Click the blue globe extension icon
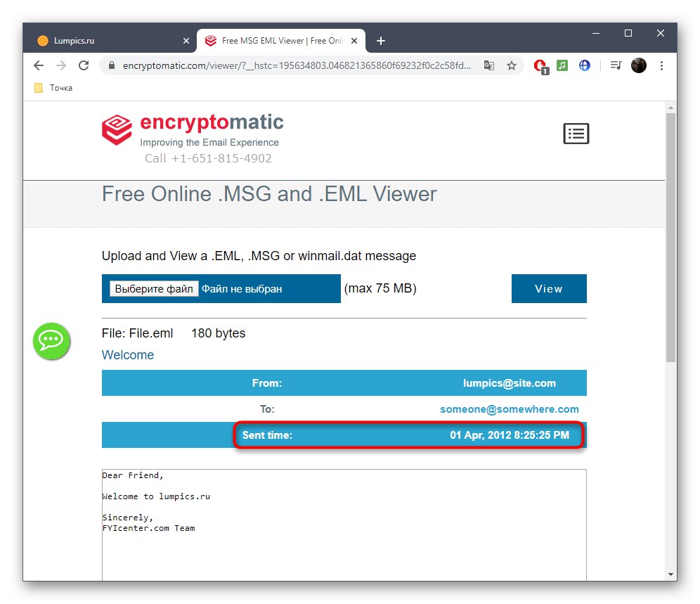 [x=585, y=65]
